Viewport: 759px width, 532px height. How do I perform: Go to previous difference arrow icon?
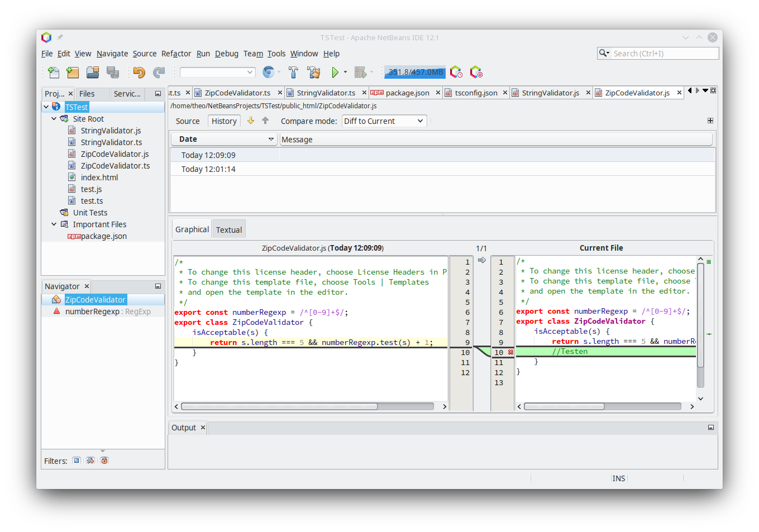[265, 121]
